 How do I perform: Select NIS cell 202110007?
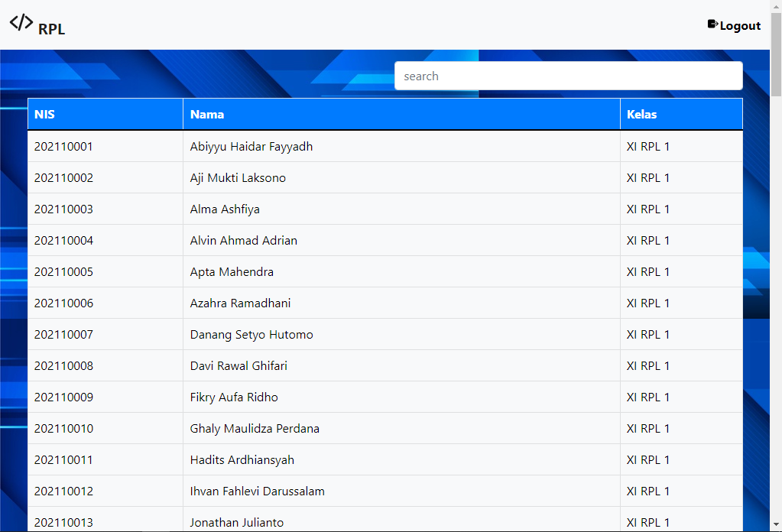[x=63, y=335]
